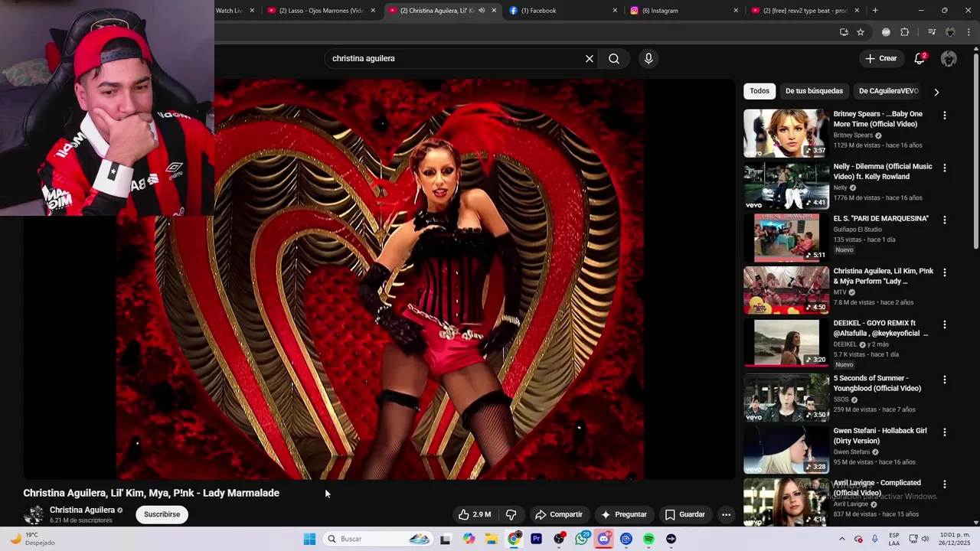The height and width of the screenshot is (551, 980).
Task: Open Chrome media controls icon
Action: [932, 32]
